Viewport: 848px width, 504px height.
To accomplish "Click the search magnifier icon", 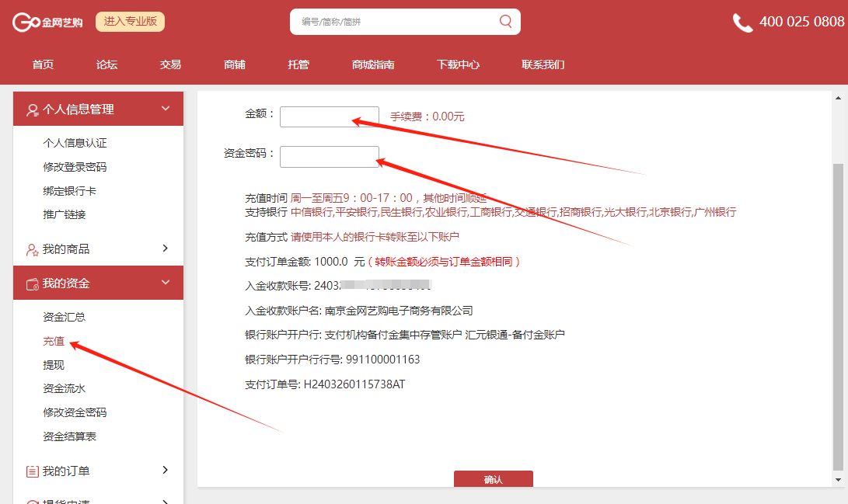I will 505,22.
